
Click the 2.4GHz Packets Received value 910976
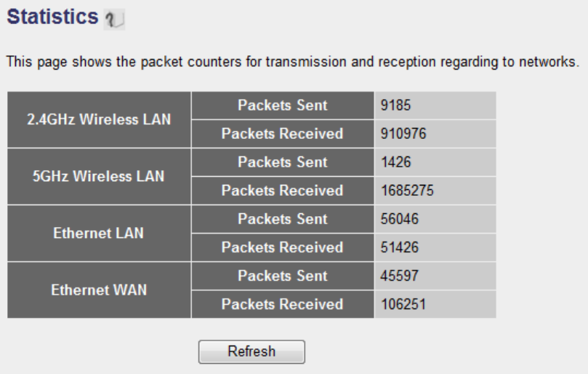[x=402, y=134]
